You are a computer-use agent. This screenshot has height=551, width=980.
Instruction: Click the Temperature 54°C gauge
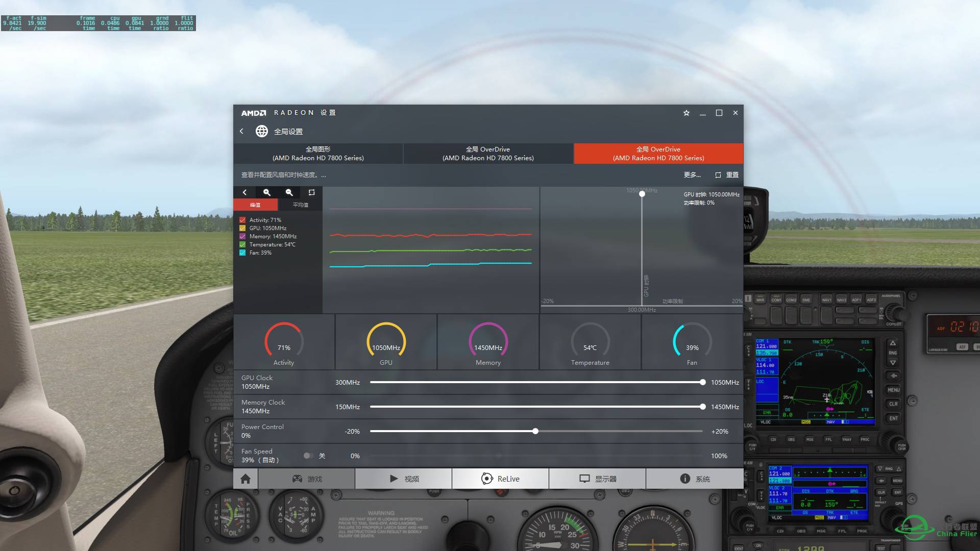[590, 342]
